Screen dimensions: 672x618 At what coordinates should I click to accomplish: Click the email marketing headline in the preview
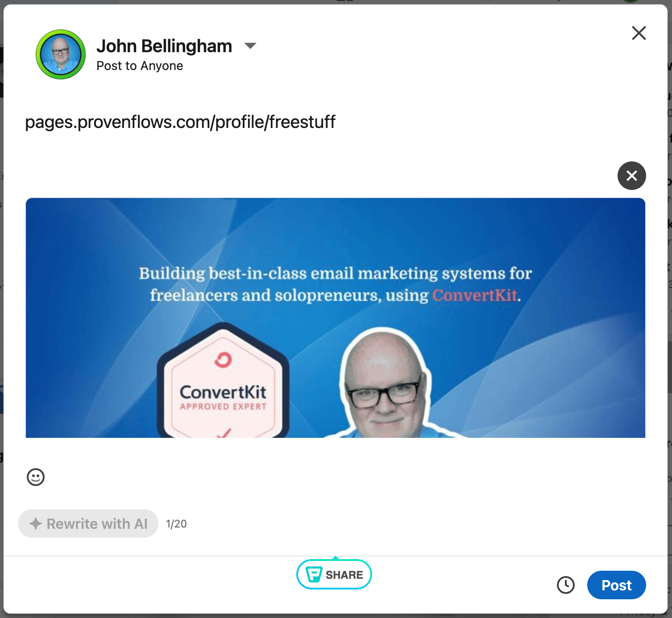coord(336,284)
